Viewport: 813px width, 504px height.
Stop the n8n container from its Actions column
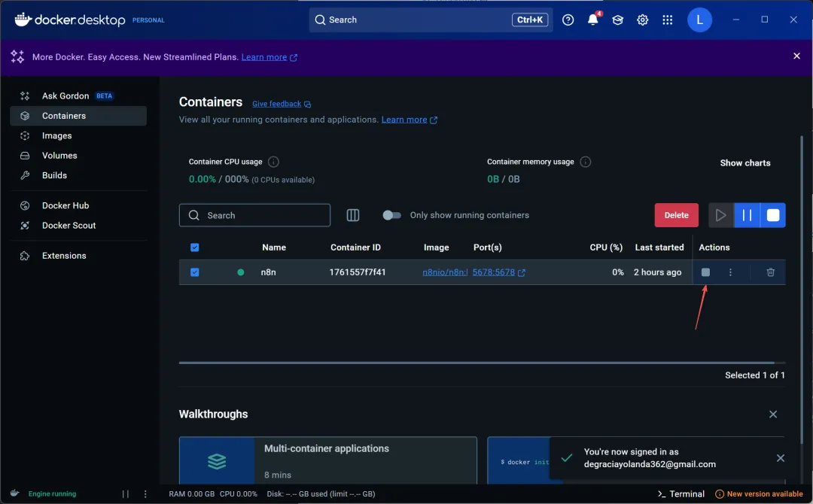(x=705, y=272)
